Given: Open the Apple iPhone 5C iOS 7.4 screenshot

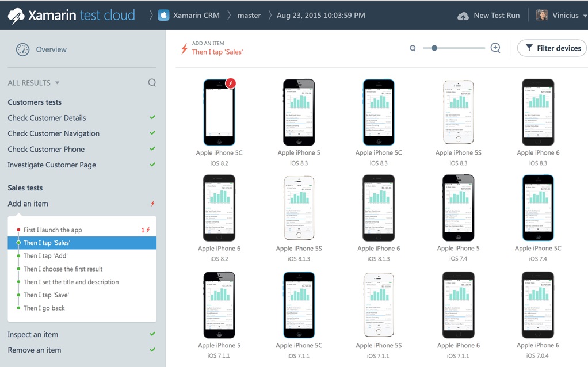Looking at the screenshot, I should tap(538, 208).
